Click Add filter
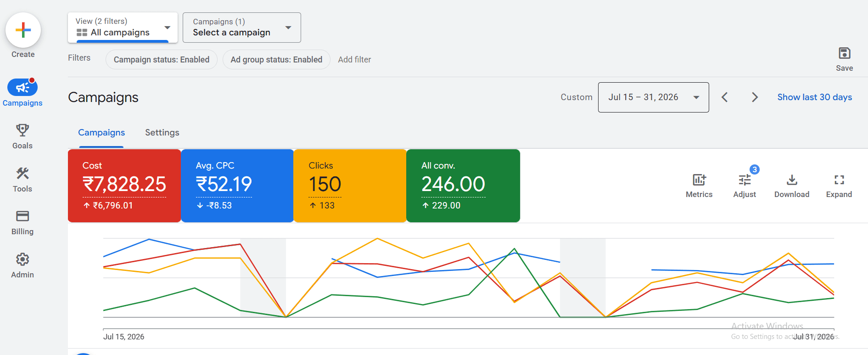868x355 pixels. pos(354,60)
